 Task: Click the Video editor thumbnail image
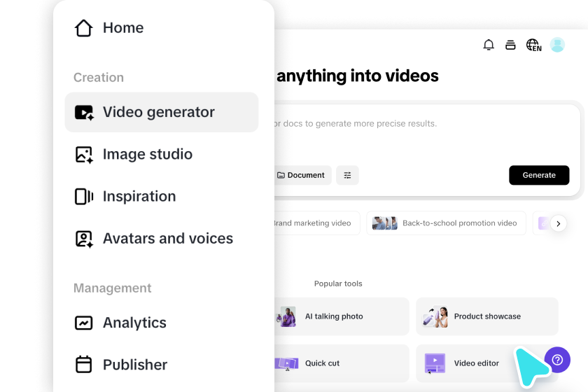coord(435,363)
